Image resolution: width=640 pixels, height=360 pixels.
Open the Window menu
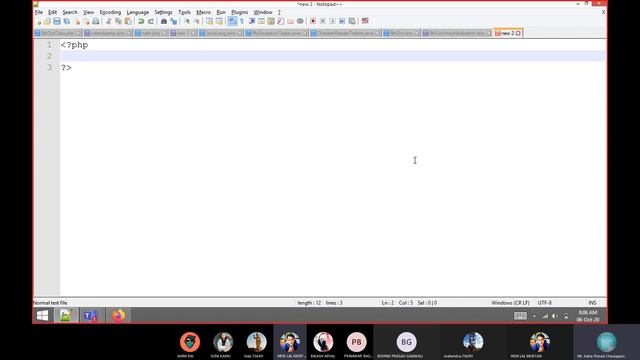point(263,12)
